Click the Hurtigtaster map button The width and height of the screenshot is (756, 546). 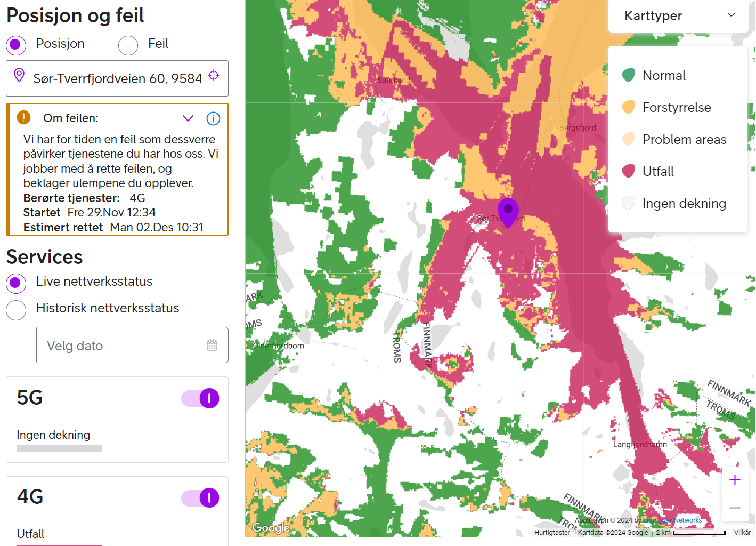click(552, 532)
